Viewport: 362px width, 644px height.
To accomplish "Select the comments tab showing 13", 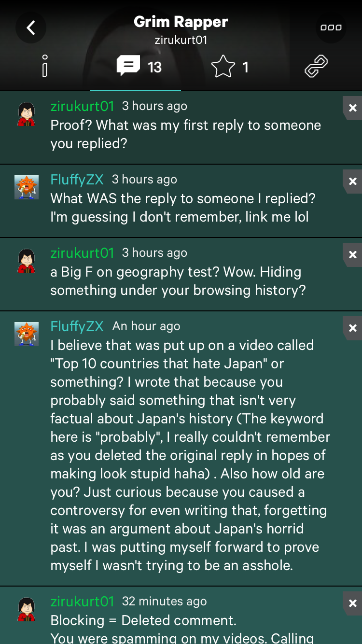I will [139, 67].
